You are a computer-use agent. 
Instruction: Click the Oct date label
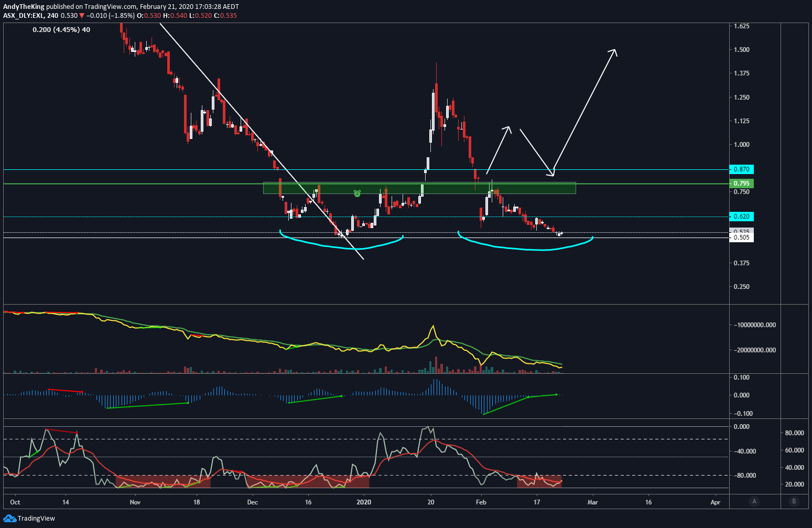pyautogui.click(x=15, y=502)
